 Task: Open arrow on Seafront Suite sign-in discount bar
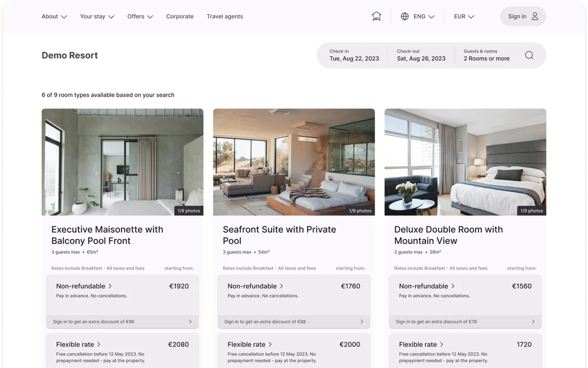pos(362,321)
